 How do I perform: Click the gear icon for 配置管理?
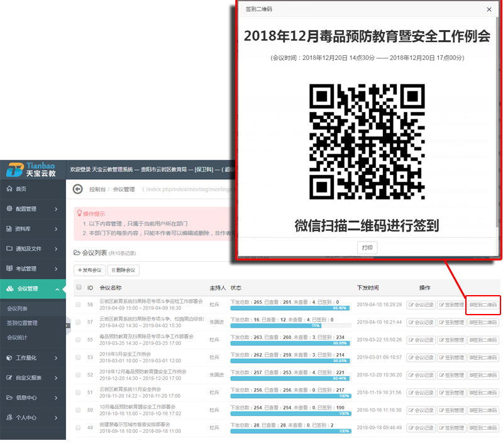click(9, 209)
